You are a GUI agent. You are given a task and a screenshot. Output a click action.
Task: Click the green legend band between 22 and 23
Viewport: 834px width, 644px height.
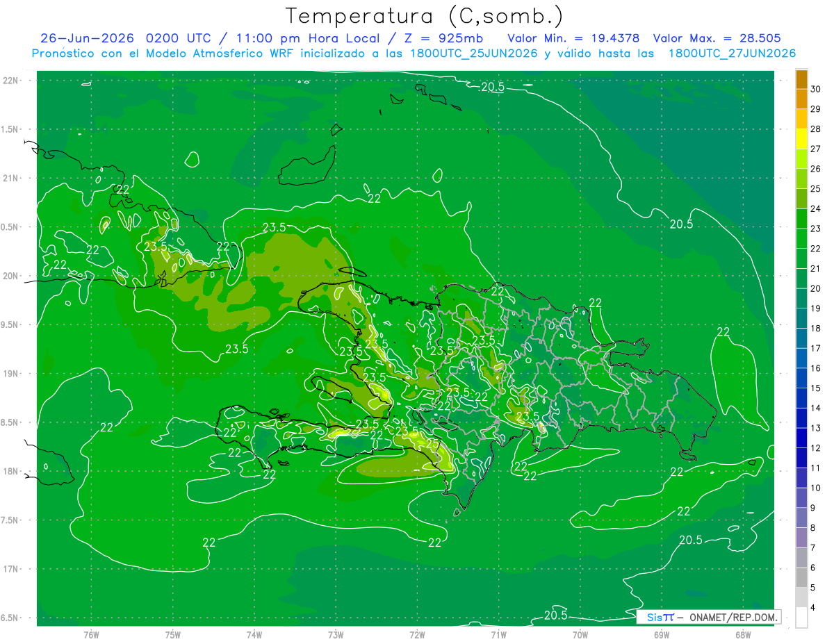coord(801,239)
